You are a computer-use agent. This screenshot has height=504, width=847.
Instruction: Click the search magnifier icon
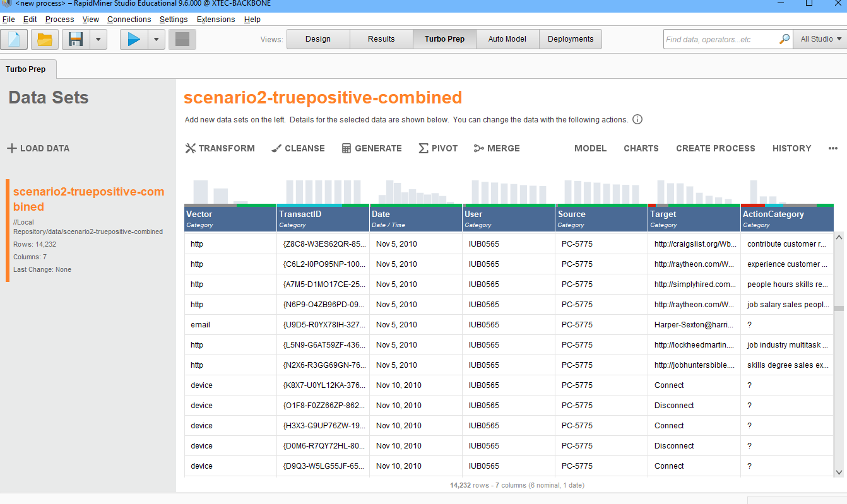[x=785, y=39]
